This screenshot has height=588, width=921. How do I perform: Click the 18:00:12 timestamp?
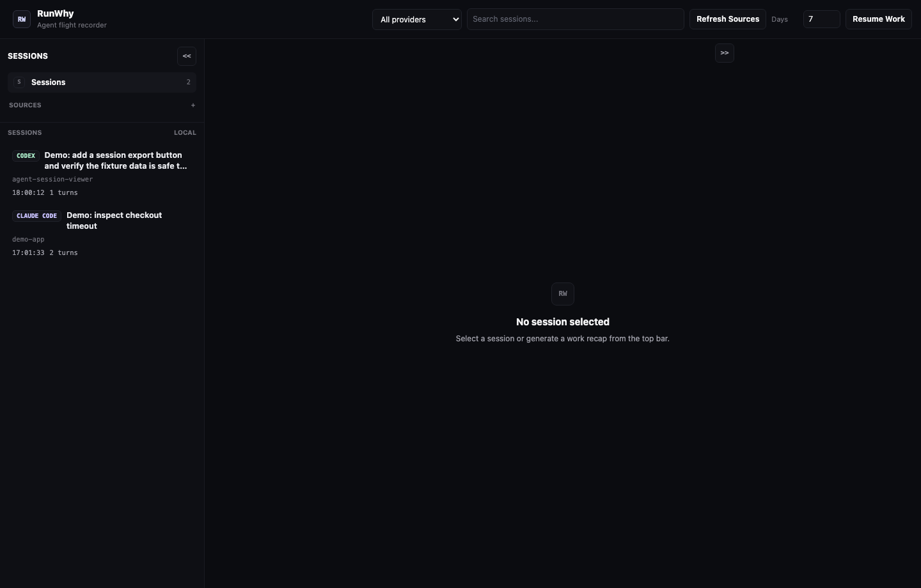tap(28, 193)
